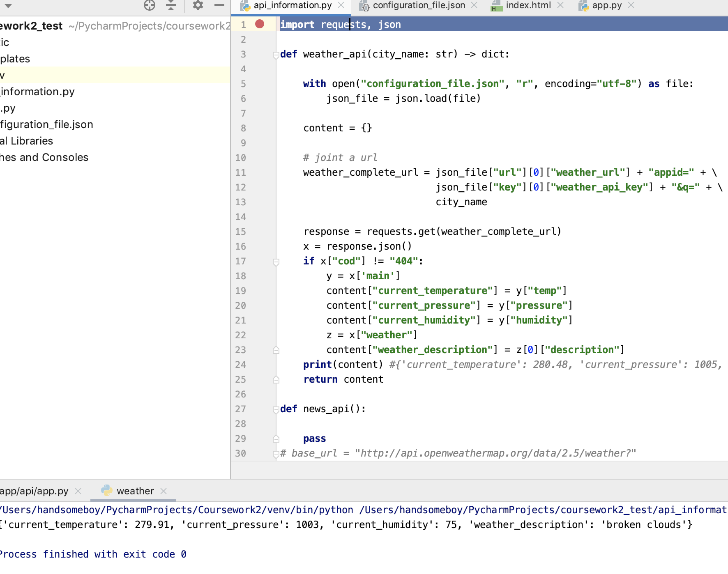The width and height of the screenshot is (728, 574).
Task: Click the locate/select opened file target icon
Action: pyautogui.click(x=150, y=5)
